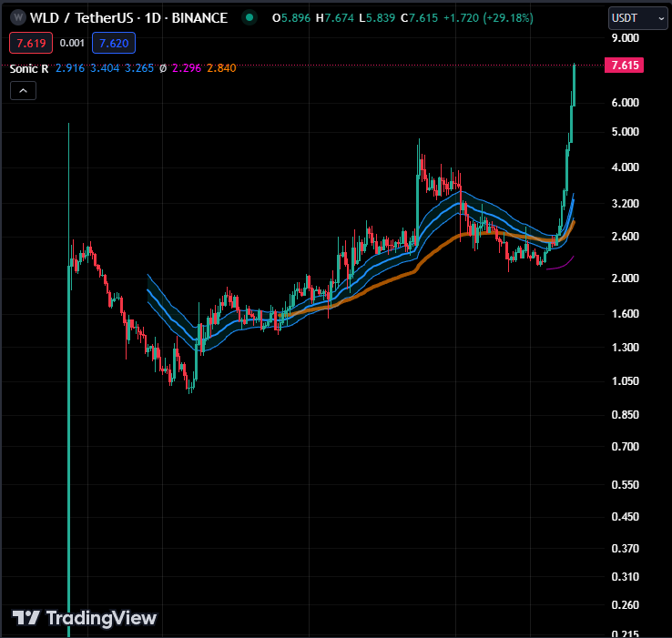Click the 2.600 price axis label
672x638 pixels.
point(626,237)
